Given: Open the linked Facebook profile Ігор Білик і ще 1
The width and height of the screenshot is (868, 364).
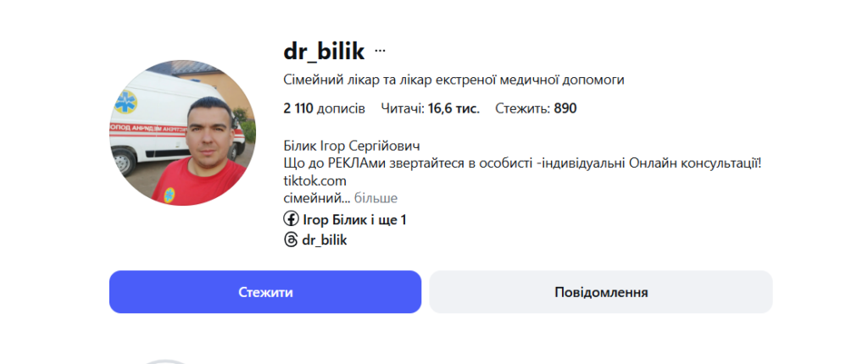Looking at the screenshot, I should [x=354, y=220].
